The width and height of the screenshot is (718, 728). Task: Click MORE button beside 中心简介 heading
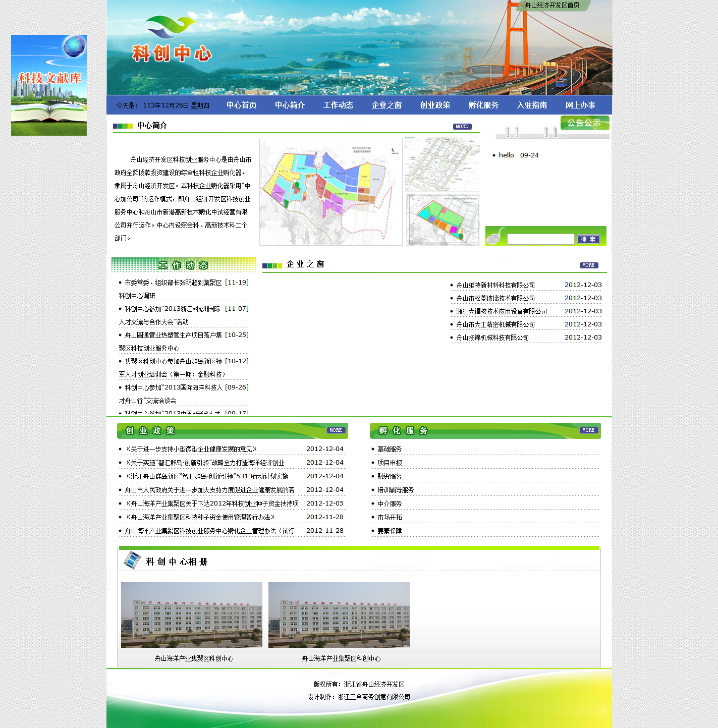click(x=462, y=127)
